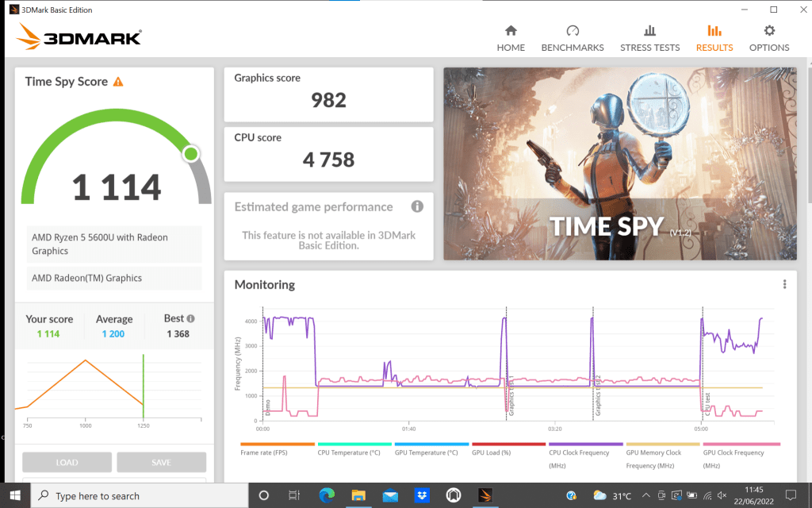
Task: Toggle GPU Temperature legend entry
Action: (x=431, y=449)
